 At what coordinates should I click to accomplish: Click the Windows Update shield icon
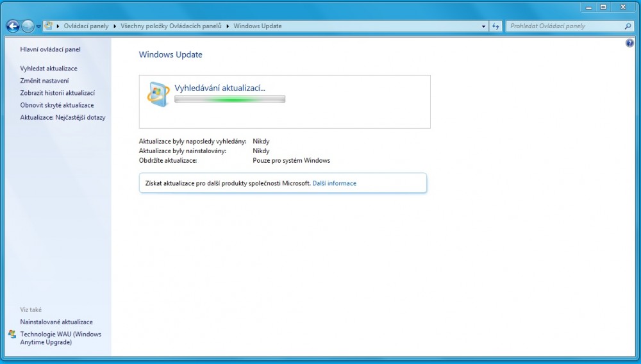coord(158,94)
